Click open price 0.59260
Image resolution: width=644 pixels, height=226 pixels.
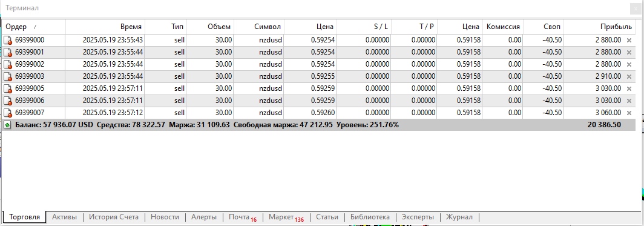pos(323,113)
